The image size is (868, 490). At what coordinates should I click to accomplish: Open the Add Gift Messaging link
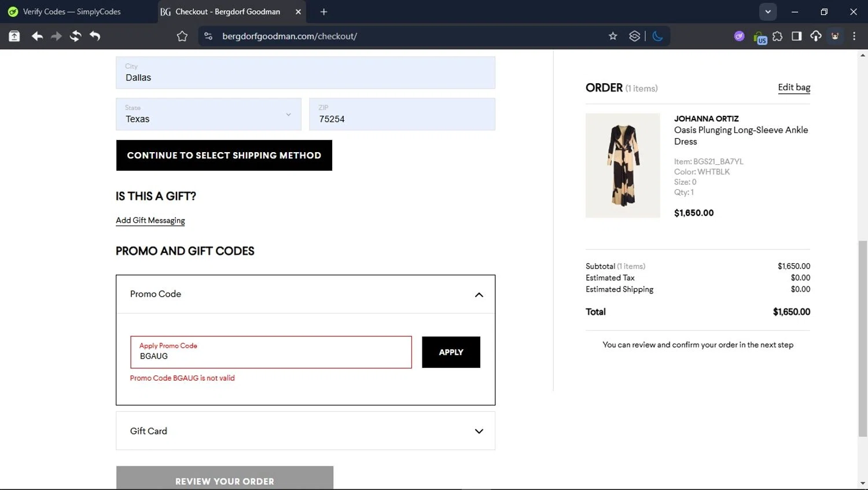150,220
